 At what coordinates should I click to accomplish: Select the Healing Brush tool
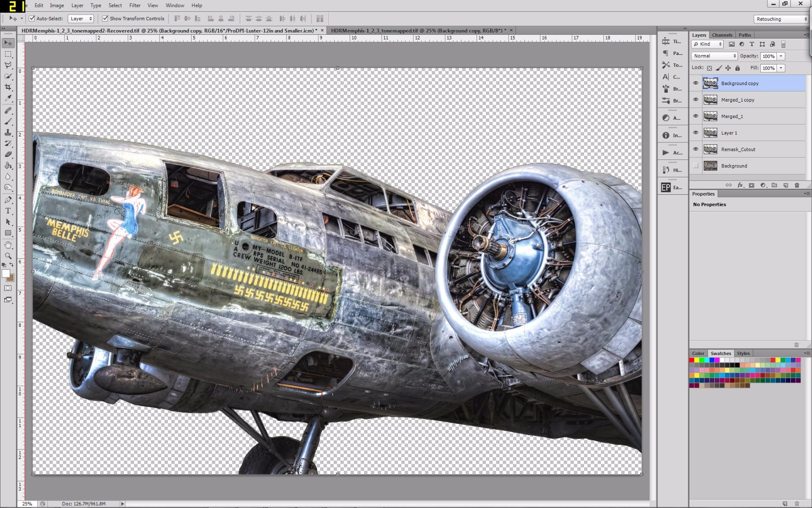pyautogui.click(x=8, y=111)
